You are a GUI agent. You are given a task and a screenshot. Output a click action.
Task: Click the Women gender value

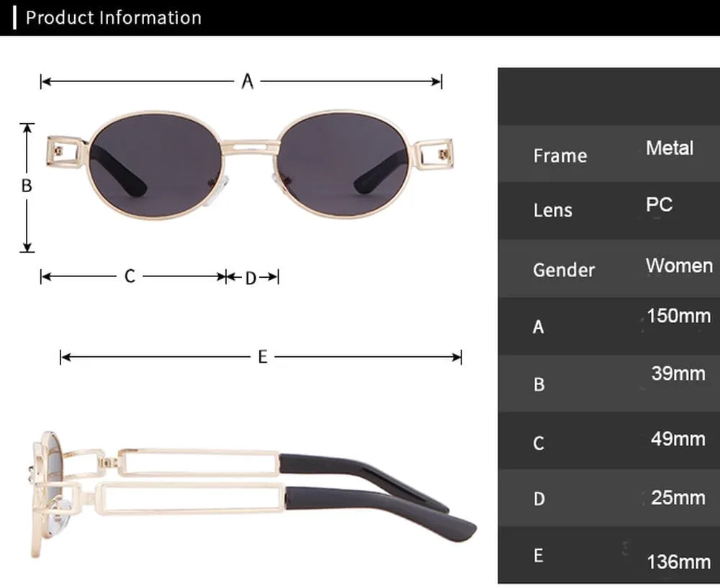679,266
